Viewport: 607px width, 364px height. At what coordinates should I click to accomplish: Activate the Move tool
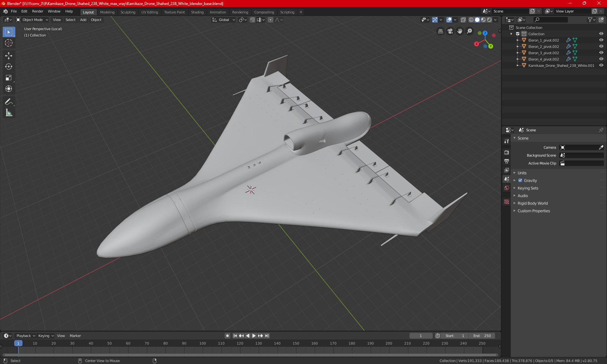click(x=9, y=56)
